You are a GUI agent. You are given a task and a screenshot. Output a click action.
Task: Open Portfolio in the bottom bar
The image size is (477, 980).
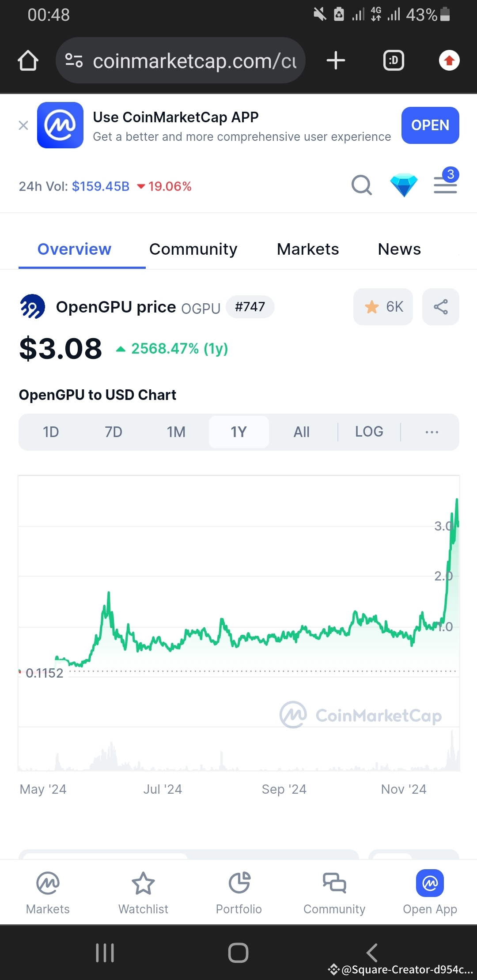(239, 893)
